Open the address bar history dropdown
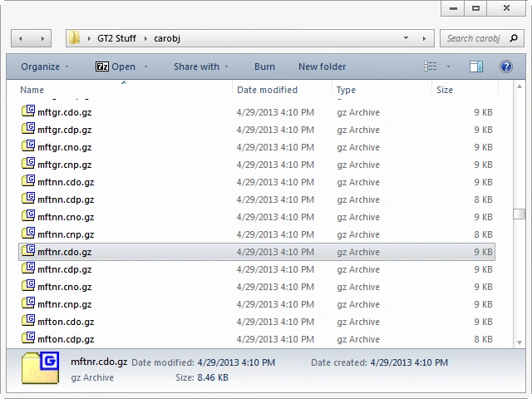This screenshot has width=532, height=399. 406,38
